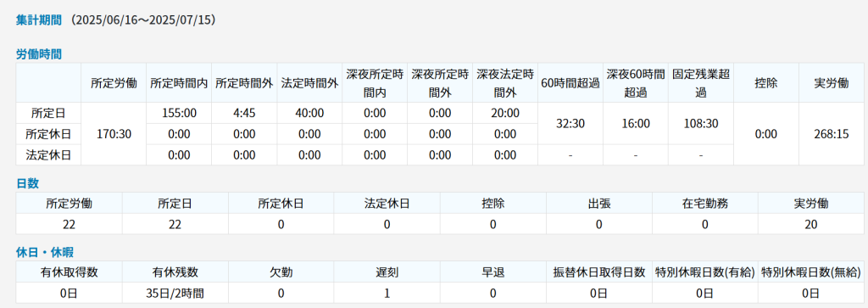The image size is (868, 308).
Task: Click the 所定休日 row label
Action: [48, 134]
